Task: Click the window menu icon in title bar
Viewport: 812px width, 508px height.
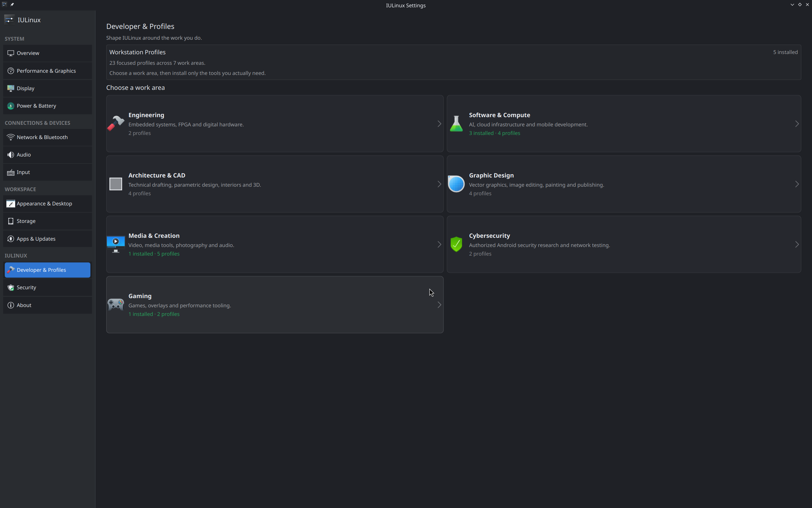Action: tap(4, 4)
